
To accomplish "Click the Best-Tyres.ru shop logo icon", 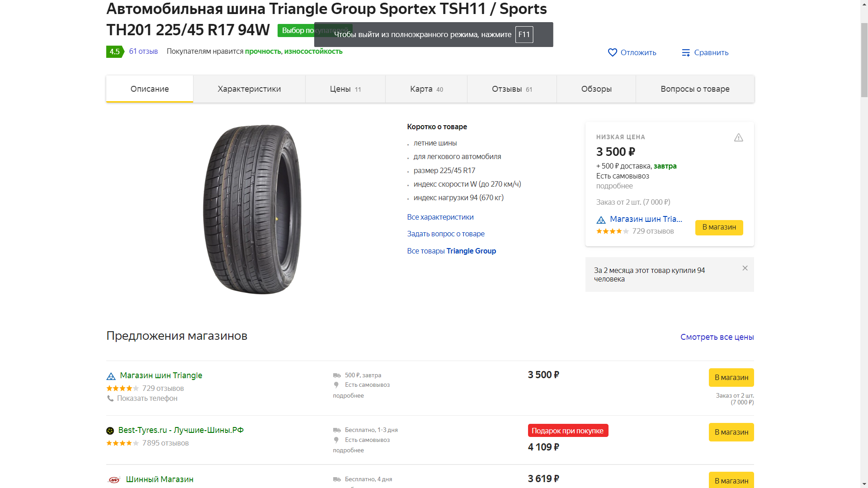I will coord(110,431).
